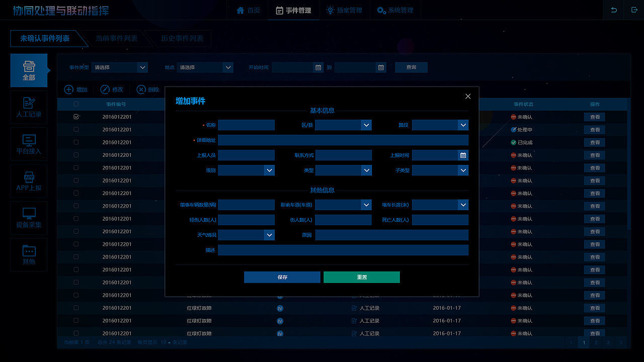Close the 增加事件 dialog

point(468,96)
